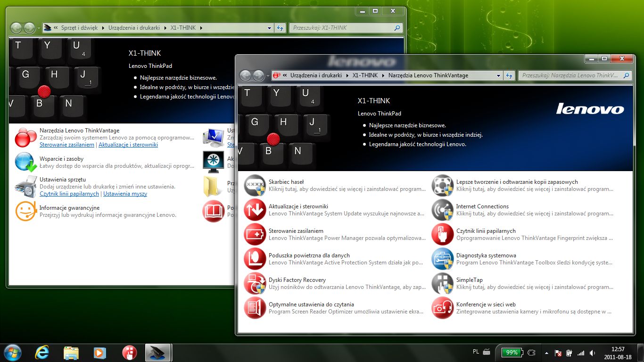This screenshot has height=362, width=644.
Task: Focus the Przeszukaj: Narzędzia Lenovo ThinkV... search box
Action: pos(574,75)
